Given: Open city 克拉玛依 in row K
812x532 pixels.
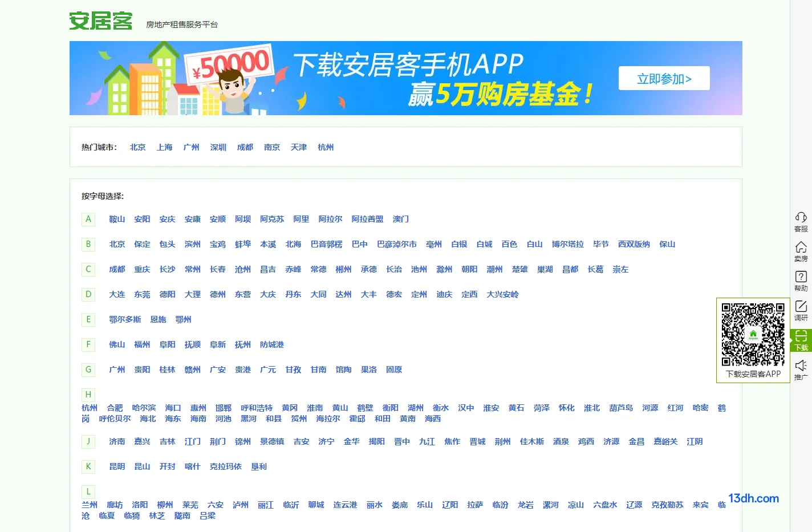Looking at the screenshot, I should point(225,466).
